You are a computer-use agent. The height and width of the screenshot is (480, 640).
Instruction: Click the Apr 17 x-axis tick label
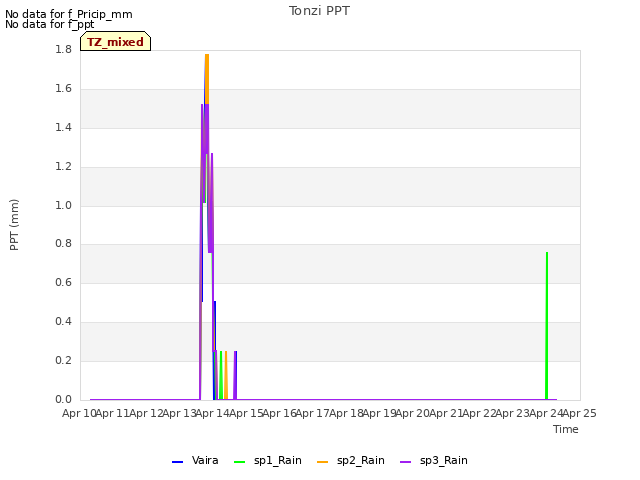click(x=312, y=413)
